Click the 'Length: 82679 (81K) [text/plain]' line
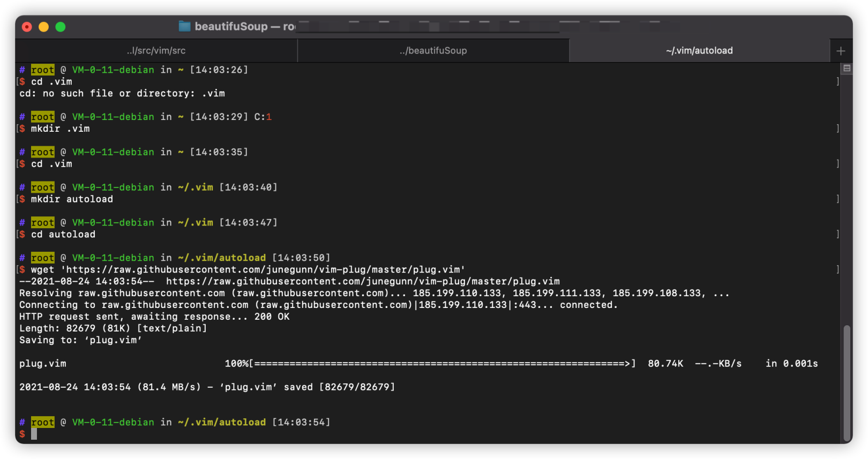The height and width of the screenshot is (459, 868). point(113,328)
